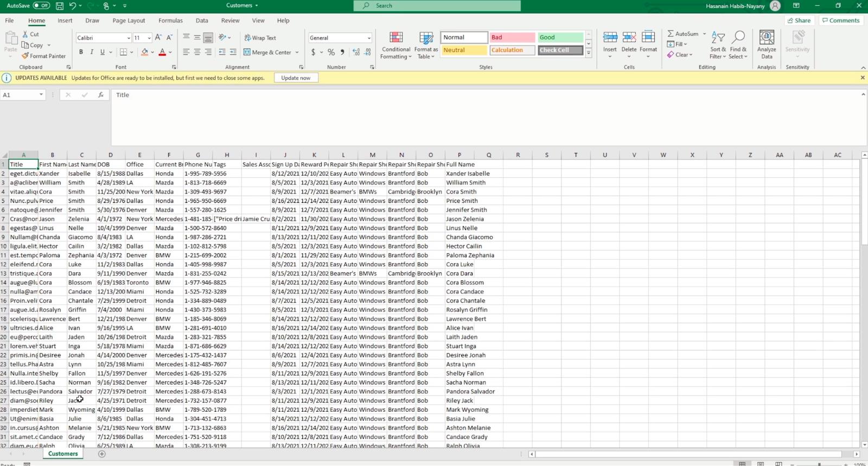Click Decrease Font Size icon
The width and height of the screenshot is (868, 466).
click(169, 37)
